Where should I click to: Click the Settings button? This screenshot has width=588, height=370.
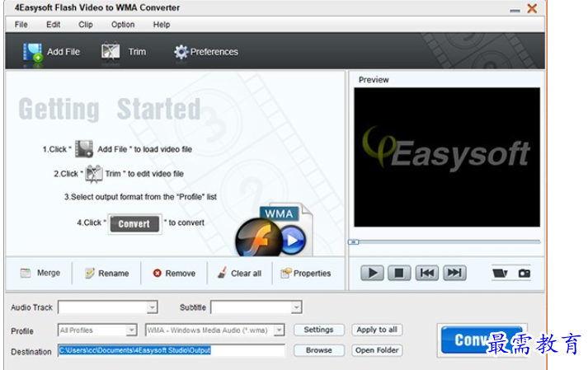click(319, 330)
